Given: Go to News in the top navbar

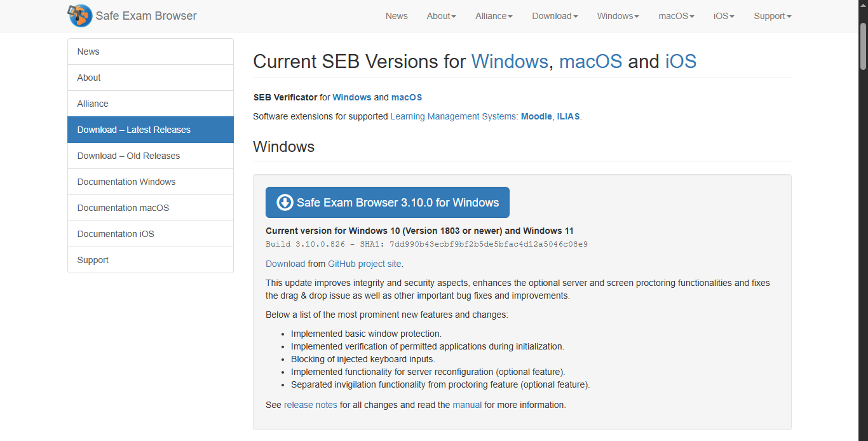Looking at the screenshot, I should [397, 16].
